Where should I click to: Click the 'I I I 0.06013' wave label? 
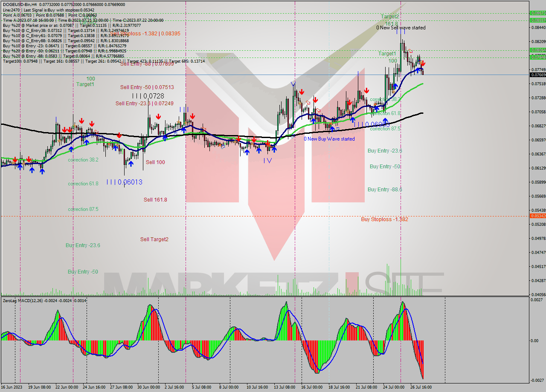[125, 182]
